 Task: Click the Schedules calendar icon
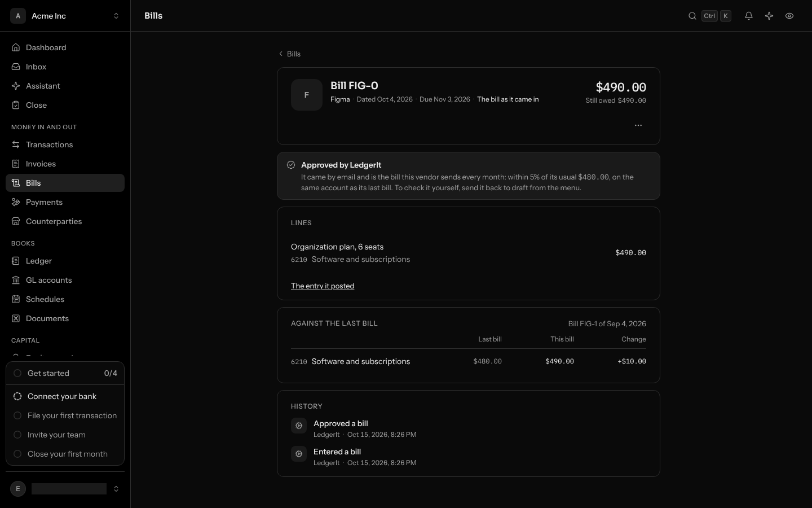coord(16,299)
